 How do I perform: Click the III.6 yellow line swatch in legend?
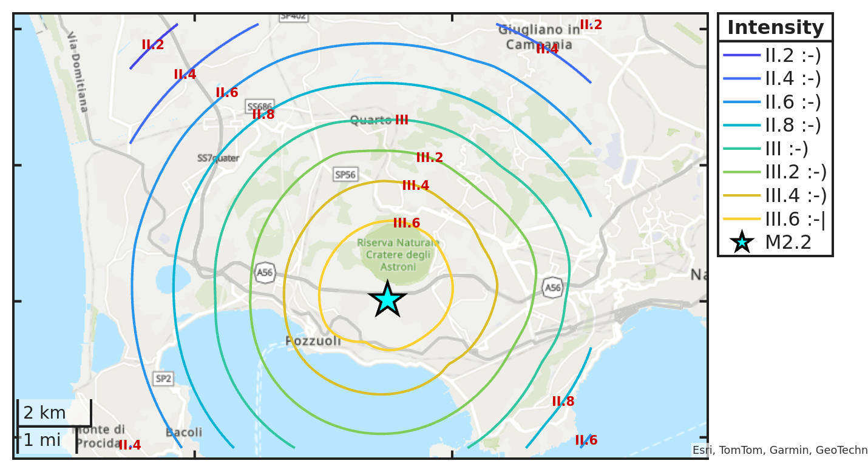tap(742, 218)
